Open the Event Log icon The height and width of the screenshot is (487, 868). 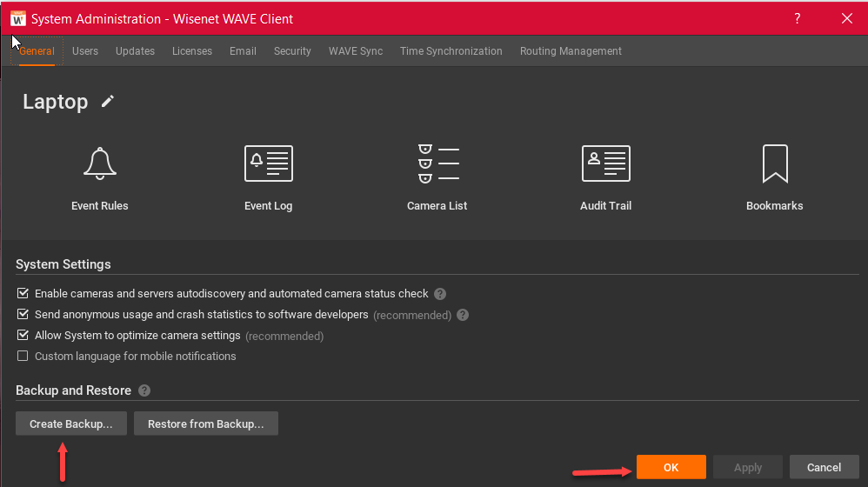269,163
